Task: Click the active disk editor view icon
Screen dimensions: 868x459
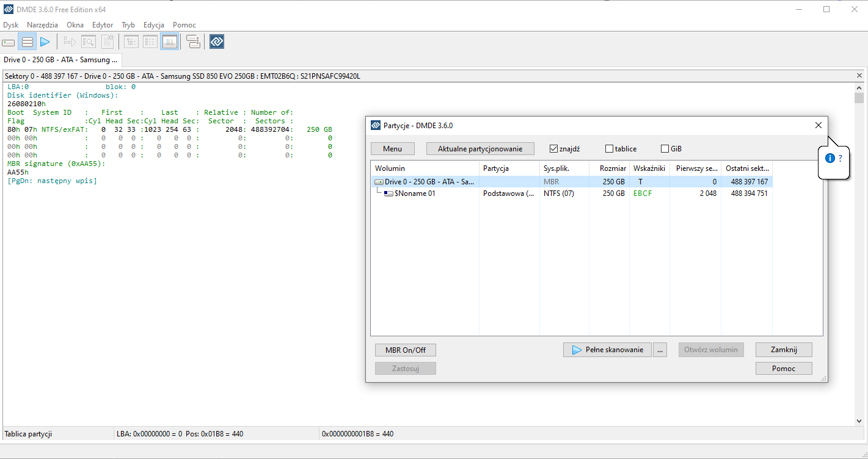Action: point(170,42)
